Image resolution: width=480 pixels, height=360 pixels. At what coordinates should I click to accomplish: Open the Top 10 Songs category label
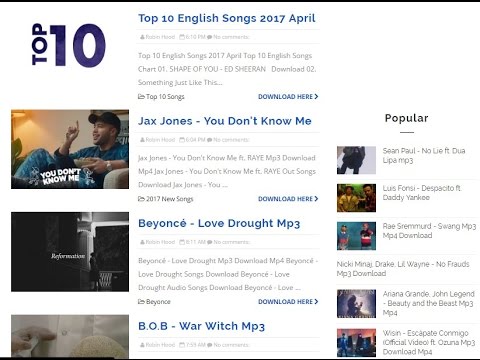165,97
